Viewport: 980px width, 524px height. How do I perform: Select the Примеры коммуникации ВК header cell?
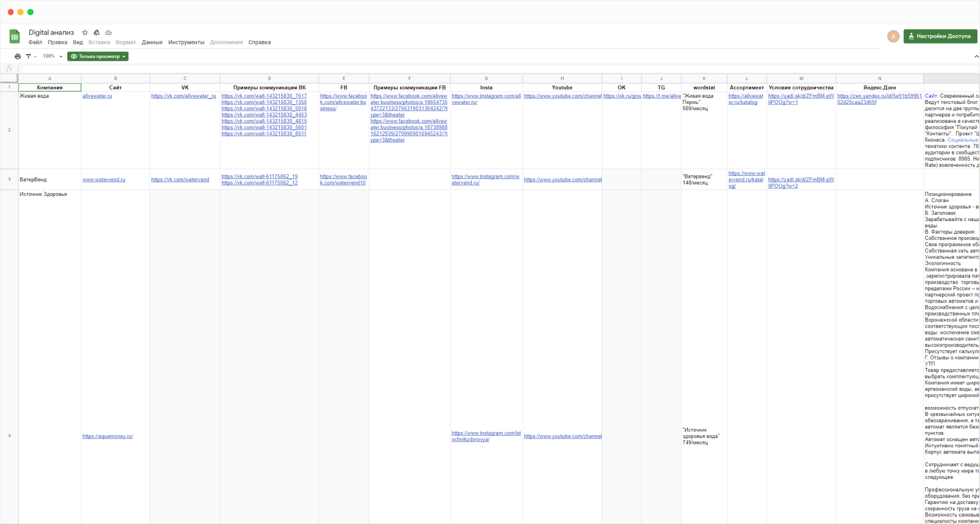270,88
